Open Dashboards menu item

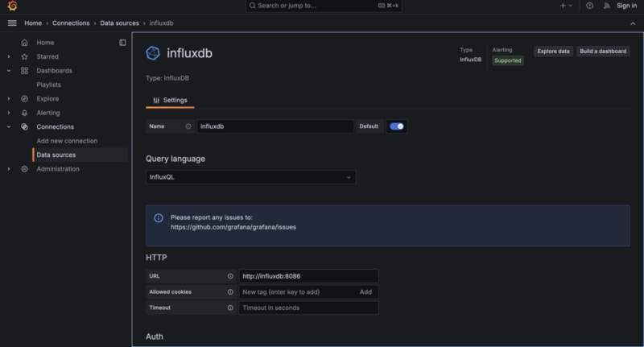[54, 71]
